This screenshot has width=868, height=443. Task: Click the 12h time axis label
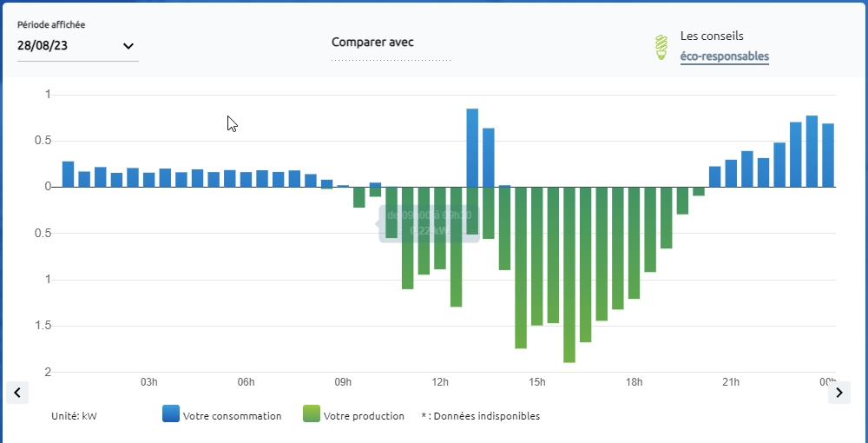[x=440, y=382]
